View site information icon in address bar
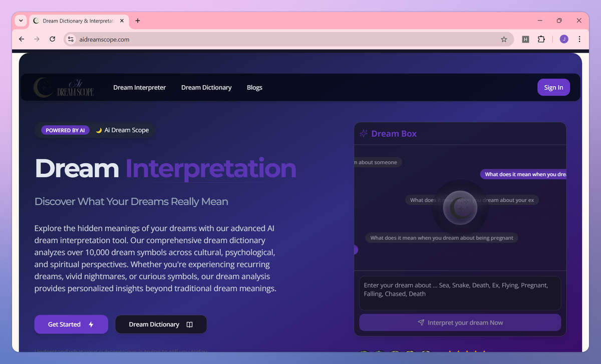The image size is (601, 364). (71, 39)
